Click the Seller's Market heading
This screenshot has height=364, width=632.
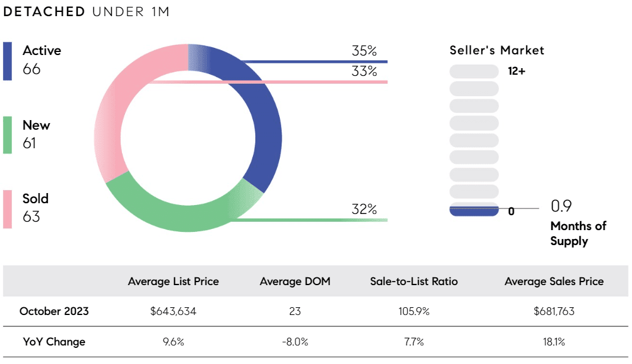coord(496,50)
